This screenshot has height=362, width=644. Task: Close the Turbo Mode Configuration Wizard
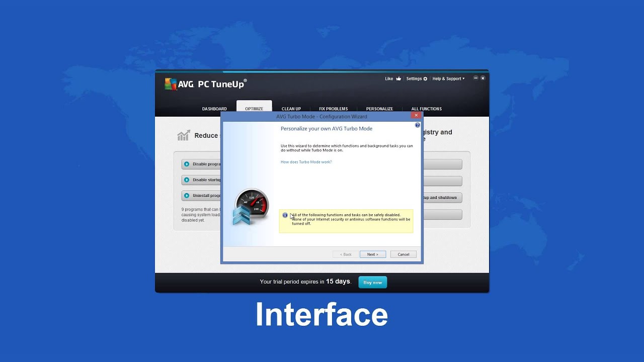pos(416,115)
